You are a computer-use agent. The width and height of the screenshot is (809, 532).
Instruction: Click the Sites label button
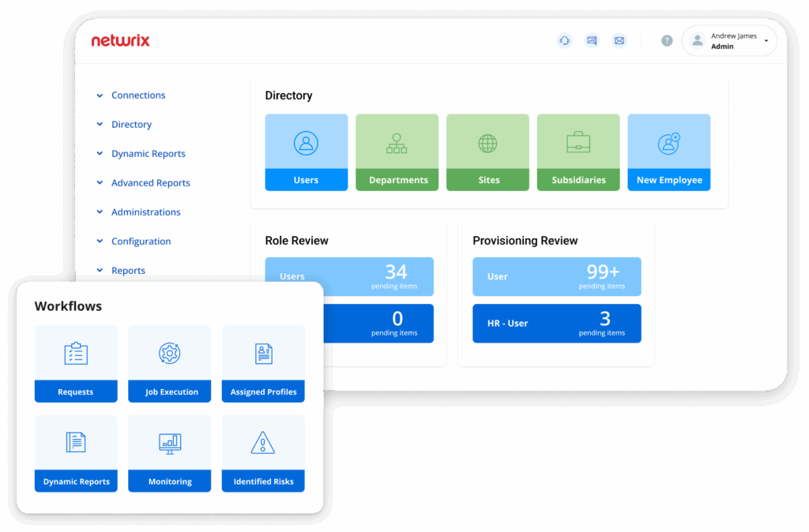(487, 180)
